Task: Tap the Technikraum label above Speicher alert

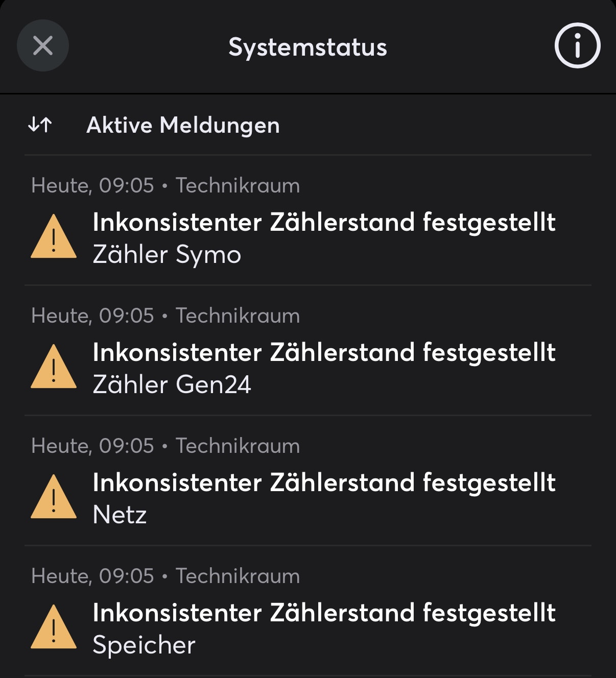Action: (238, 576)
